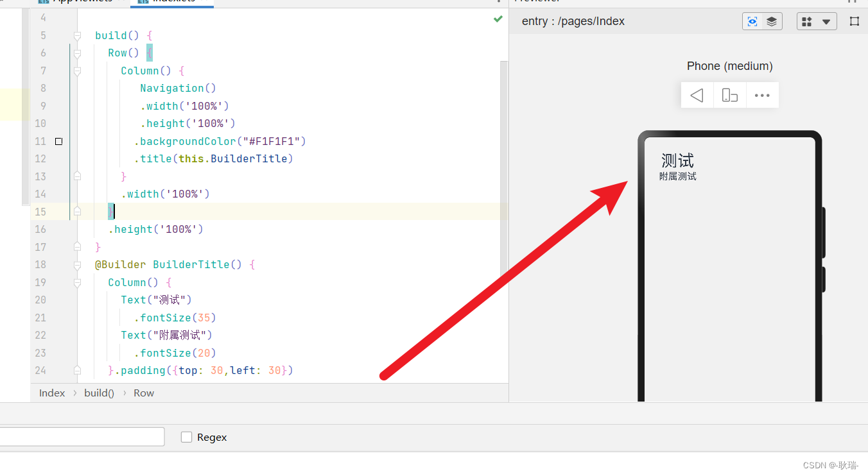Click '@Builder' annotation on line 18
The image size is (868, 476).
(121, 264)
